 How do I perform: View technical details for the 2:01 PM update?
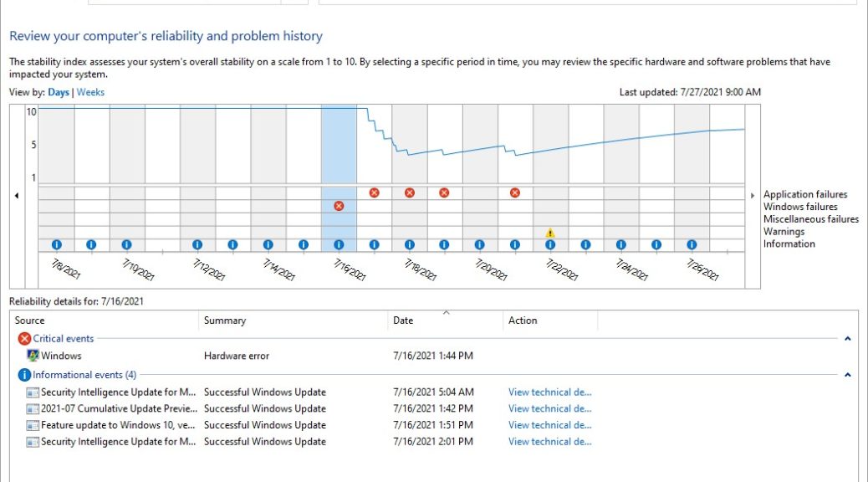[x=549, y=442]
